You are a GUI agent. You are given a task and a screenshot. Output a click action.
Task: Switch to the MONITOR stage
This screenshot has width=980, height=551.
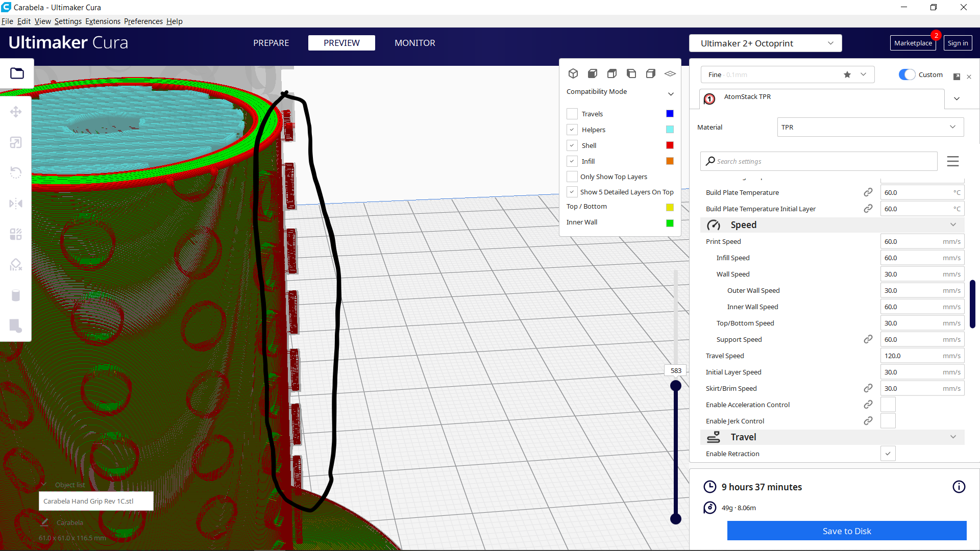click(415, 43)
